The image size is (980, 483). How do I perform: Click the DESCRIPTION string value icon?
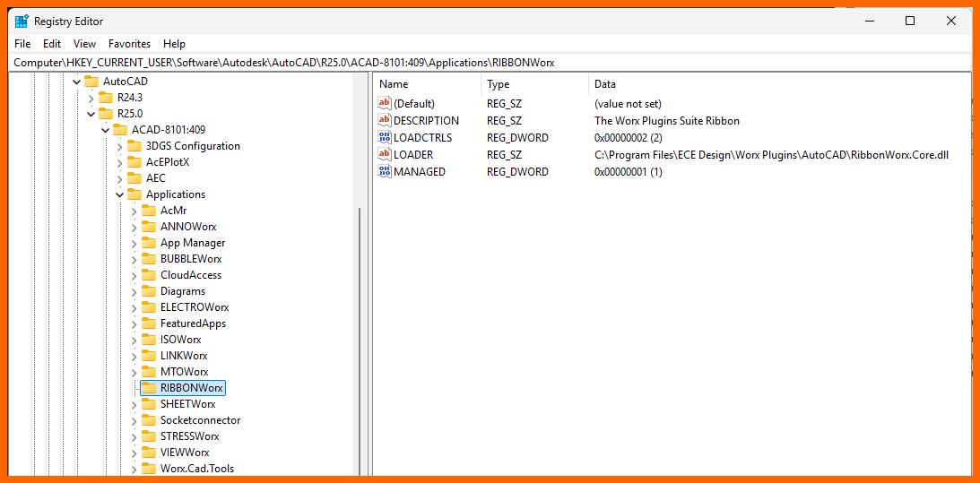[385, 121]
